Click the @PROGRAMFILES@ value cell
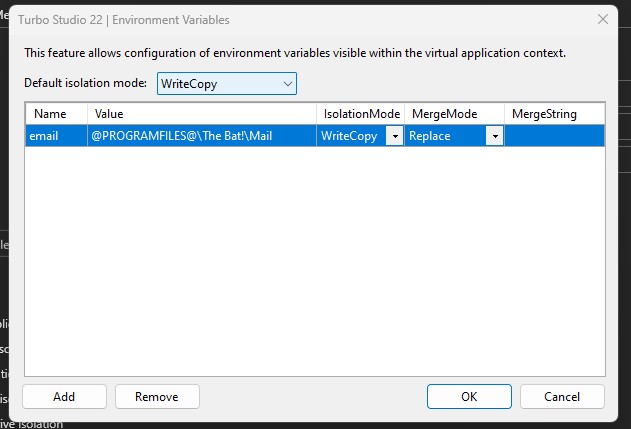This screenshot has height=429, width=631. click(202, 136)
